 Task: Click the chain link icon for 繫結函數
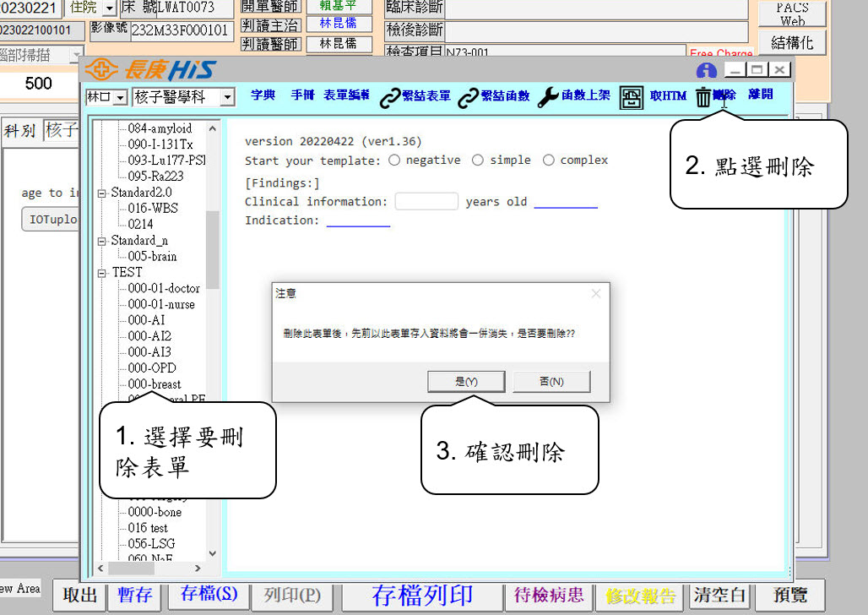(468, 98)
